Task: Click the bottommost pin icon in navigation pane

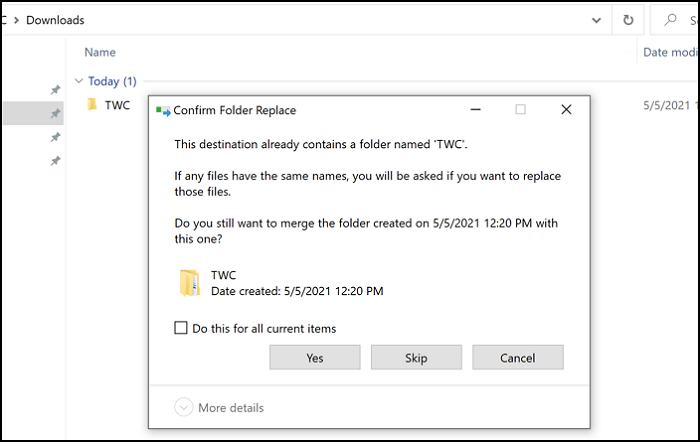Action: [56, 161]
